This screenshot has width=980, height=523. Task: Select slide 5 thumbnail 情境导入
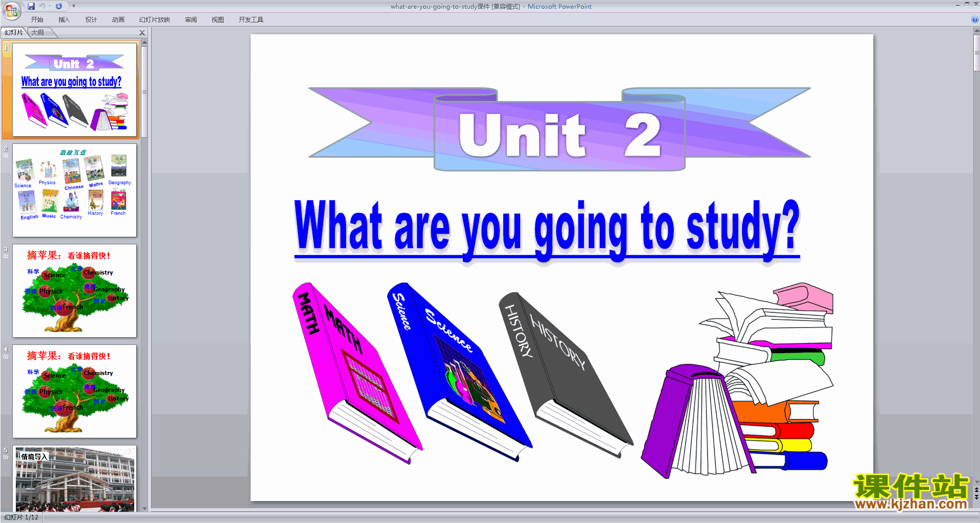point(75,479)
